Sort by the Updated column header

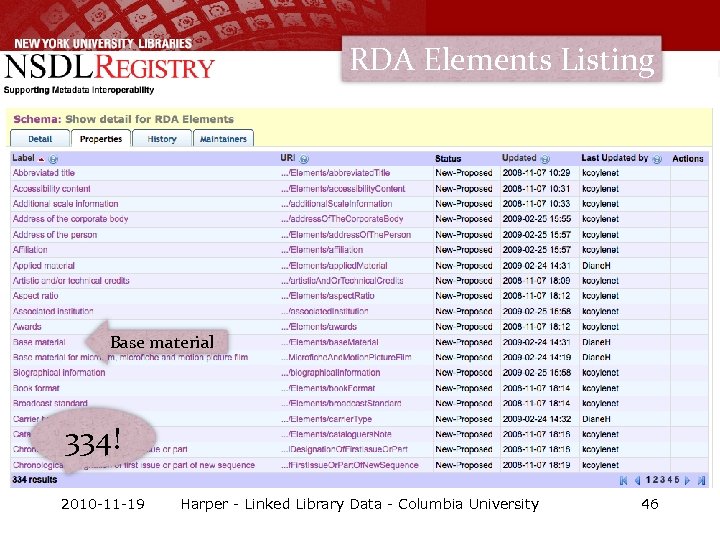[519, 158]
